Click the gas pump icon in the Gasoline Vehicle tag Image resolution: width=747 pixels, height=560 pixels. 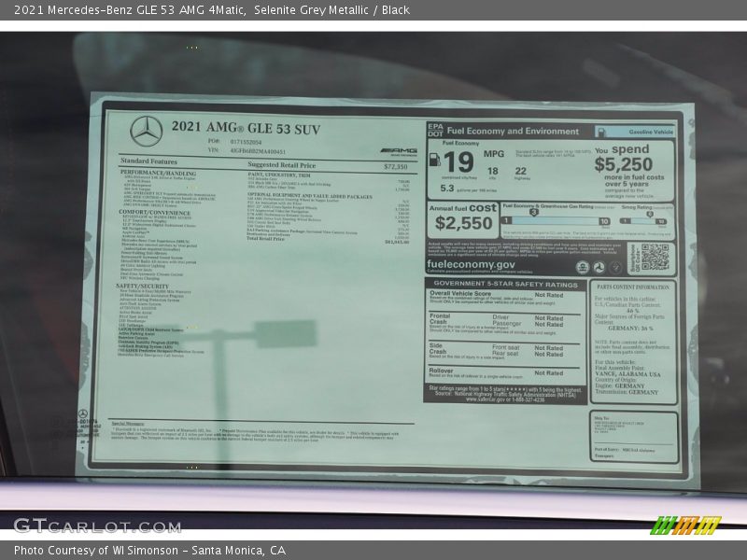pos(601,132)
